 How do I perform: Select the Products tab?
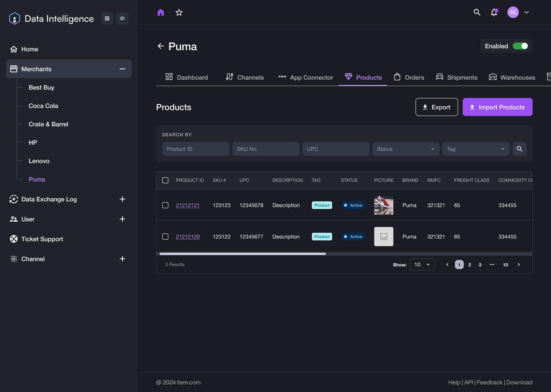click(x=363, y=77)
